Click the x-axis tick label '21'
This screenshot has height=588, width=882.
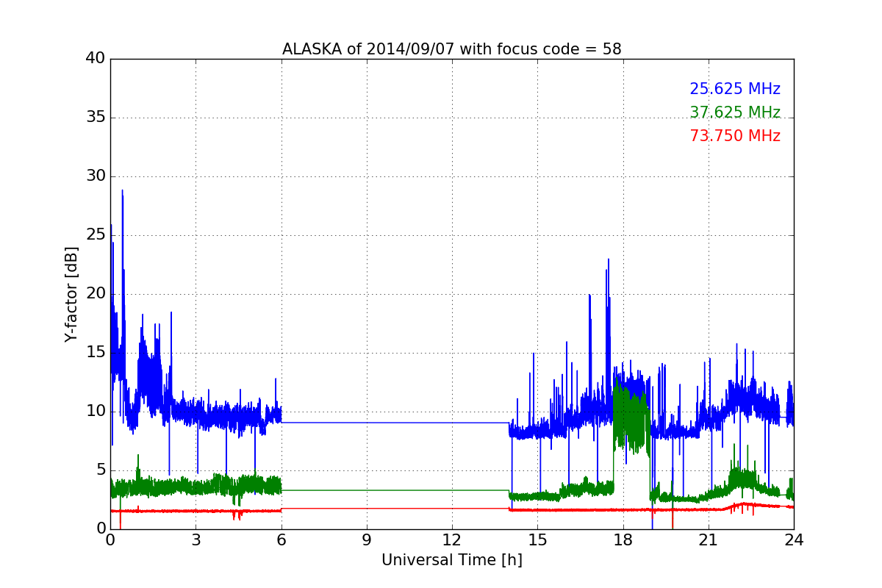coord(709,540)
